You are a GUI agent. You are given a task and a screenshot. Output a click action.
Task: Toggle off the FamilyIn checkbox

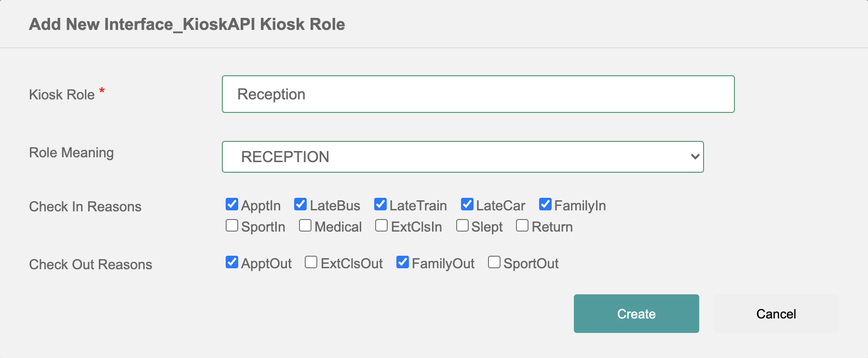click(x=545, y=205)
